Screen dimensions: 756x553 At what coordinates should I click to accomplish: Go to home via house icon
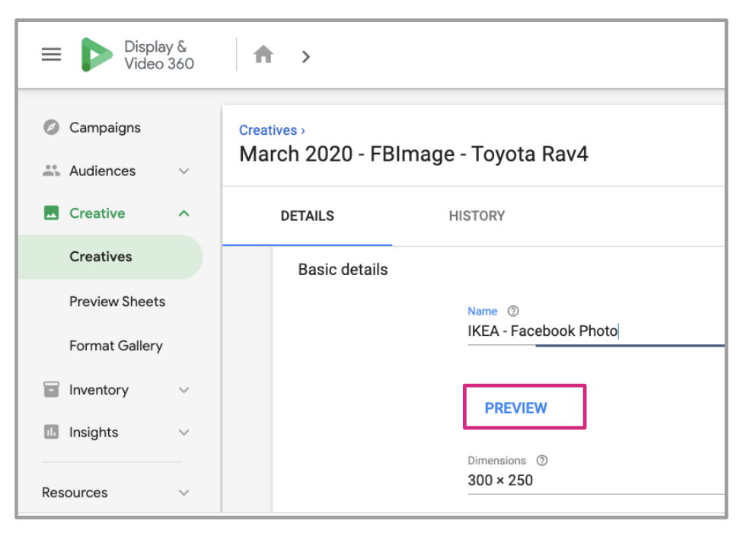(x=263, y=55)
